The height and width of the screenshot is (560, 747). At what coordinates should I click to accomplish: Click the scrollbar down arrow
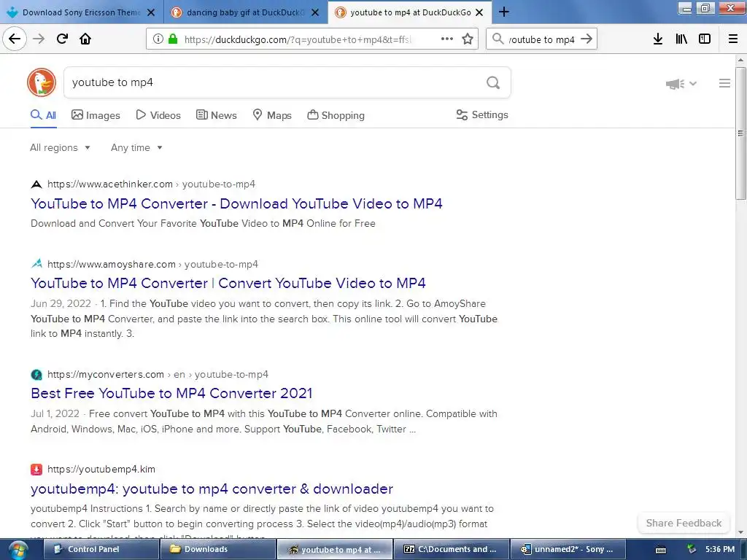point(740,532)
